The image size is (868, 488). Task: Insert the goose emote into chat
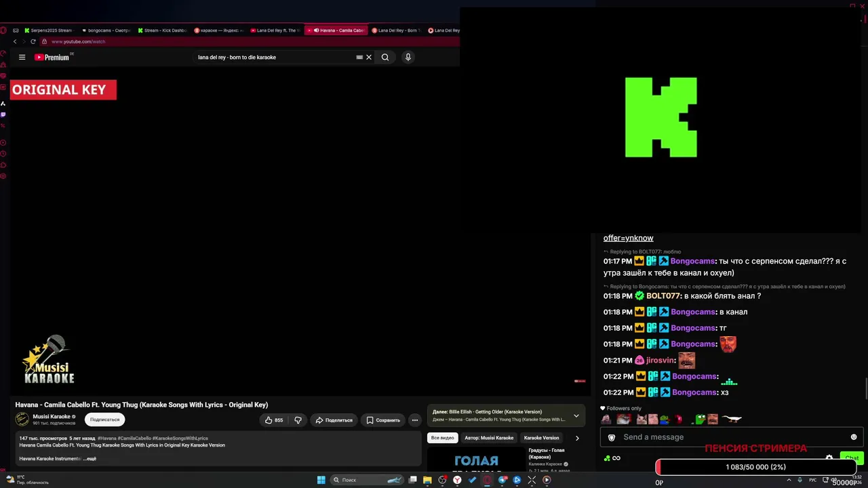coord(732,420)
